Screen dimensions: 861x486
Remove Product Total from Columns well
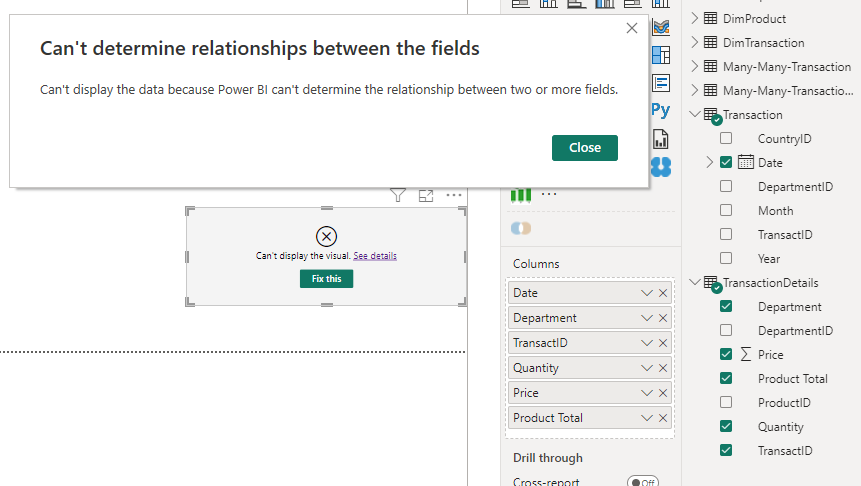point(663,418)
